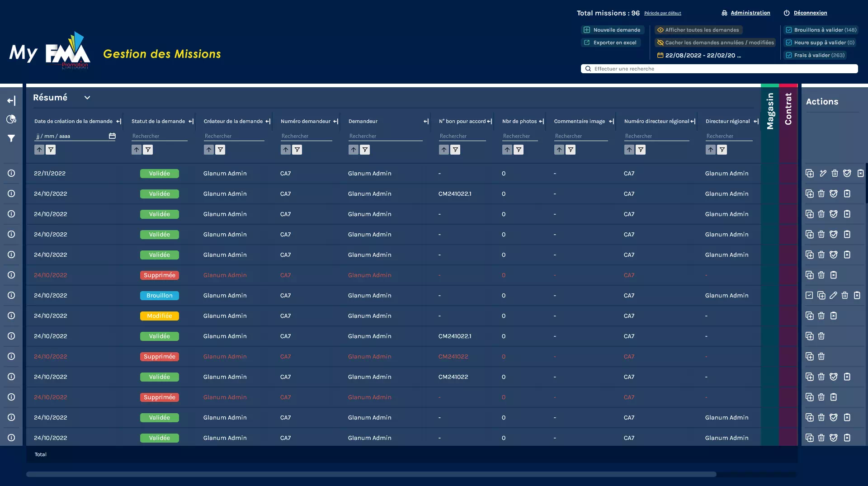Collapse the Statut de la demande column
This screenshot has width=868, height=486.
tap(191, 121)
